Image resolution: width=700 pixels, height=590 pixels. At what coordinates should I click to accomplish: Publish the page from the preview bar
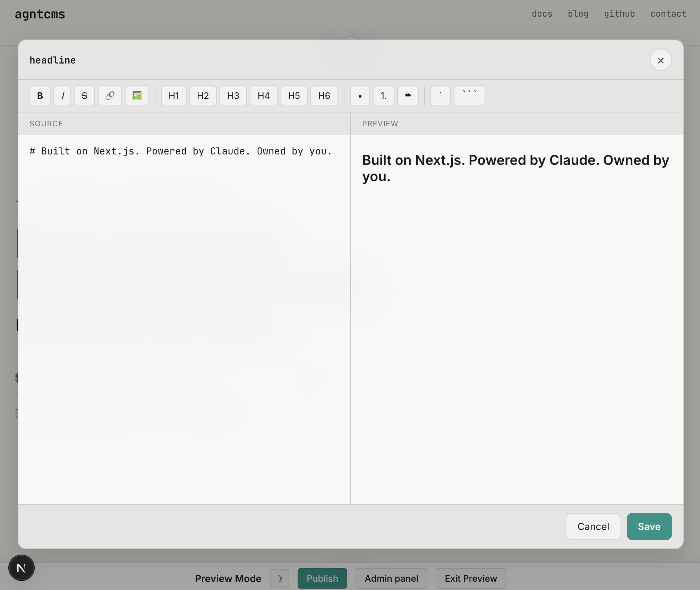(322, 579)
